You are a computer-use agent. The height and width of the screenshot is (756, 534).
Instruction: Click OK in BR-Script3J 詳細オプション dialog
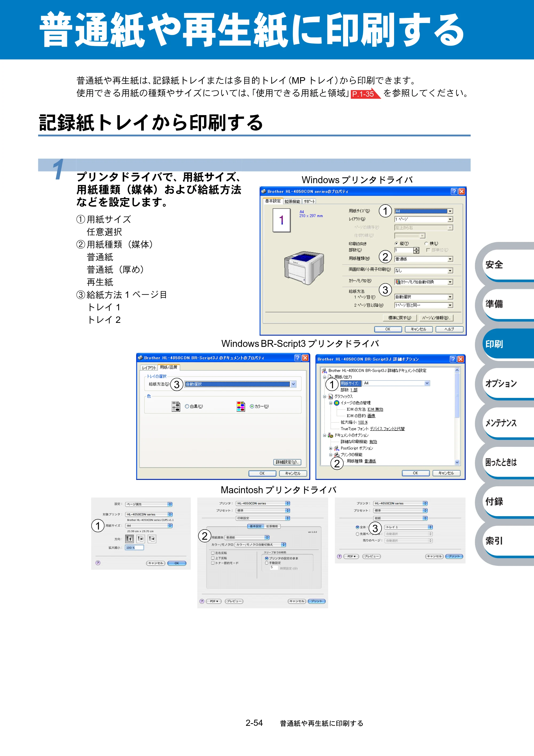tap(415, 473)
